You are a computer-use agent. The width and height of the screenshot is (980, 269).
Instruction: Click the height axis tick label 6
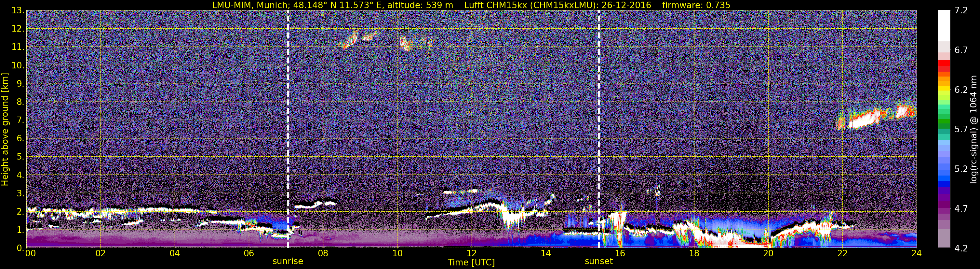pyautogui.click(x=20, y=139)
